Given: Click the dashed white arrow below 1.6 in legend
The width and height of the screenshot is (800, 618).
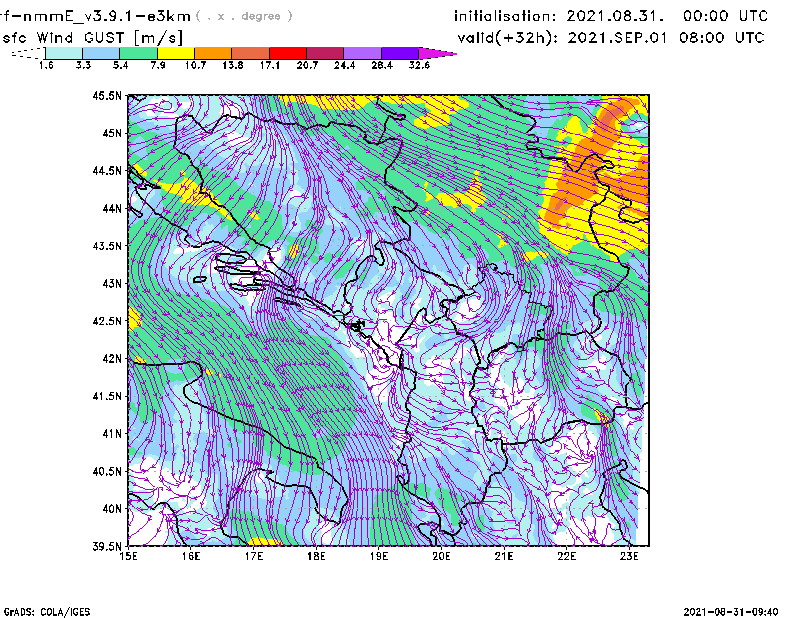Looking at the screenshot, I should (x=28, y=53).
